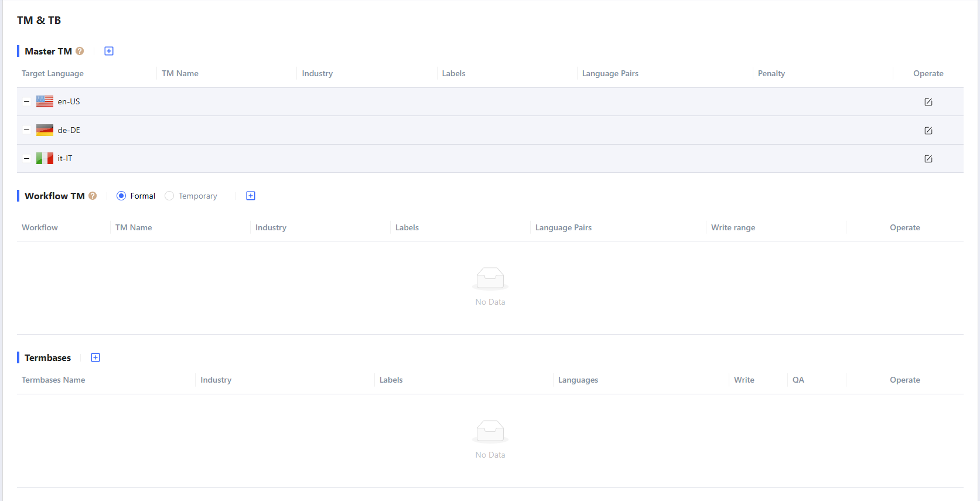
Task: Add a new Workflow TM with plus icon
Action: pos(251,196)
